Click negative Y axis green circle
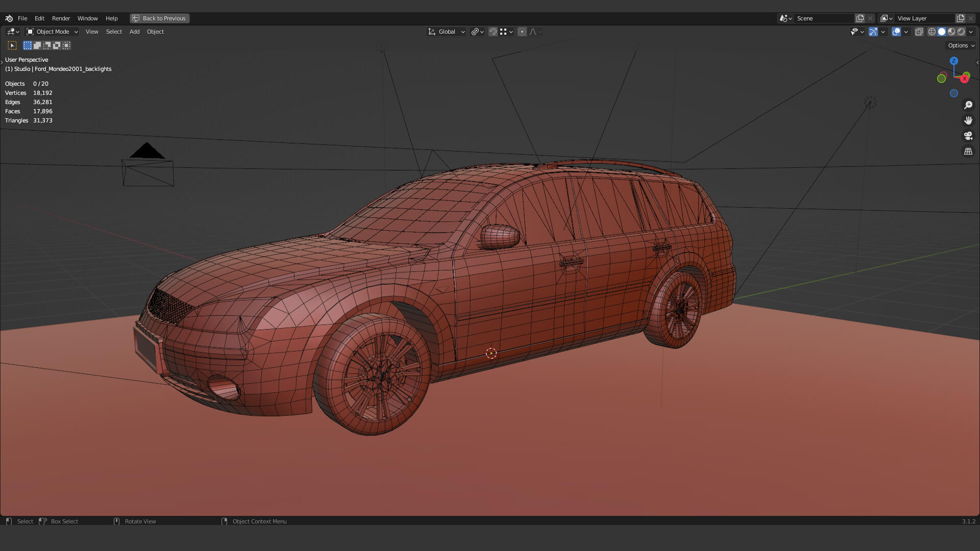980x551 pixels. pos(942,79)
